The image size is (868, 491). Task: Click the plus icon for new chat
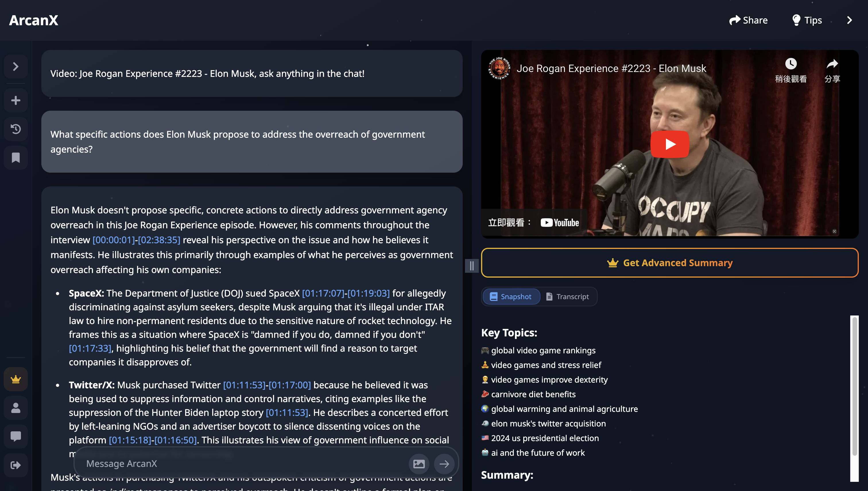[x=15, y=100]
